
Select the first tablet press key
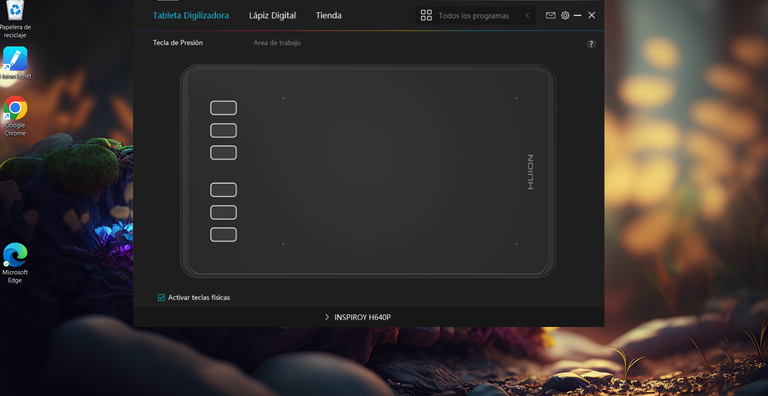click(223, 108)
